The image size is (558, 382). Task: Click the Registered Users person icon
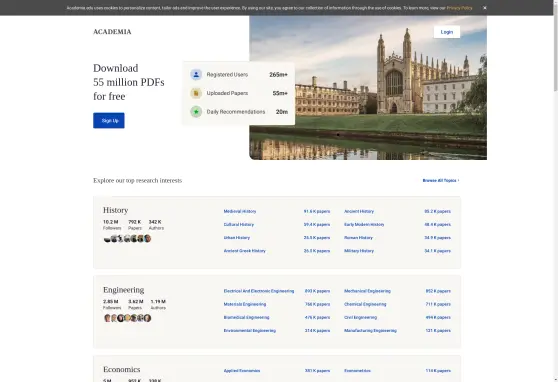[196, 74]
